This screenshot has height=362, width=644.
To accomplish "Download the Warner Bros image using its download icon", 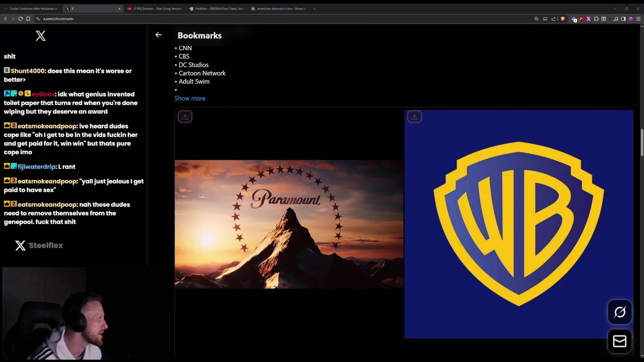I will pos(414,117).
